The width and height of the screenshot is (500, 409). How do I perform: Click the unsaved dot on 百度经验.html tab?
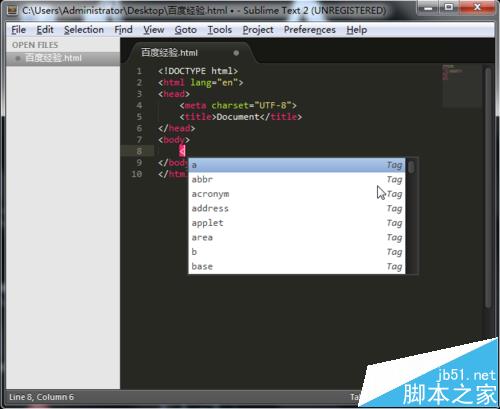tap(236, 53)
